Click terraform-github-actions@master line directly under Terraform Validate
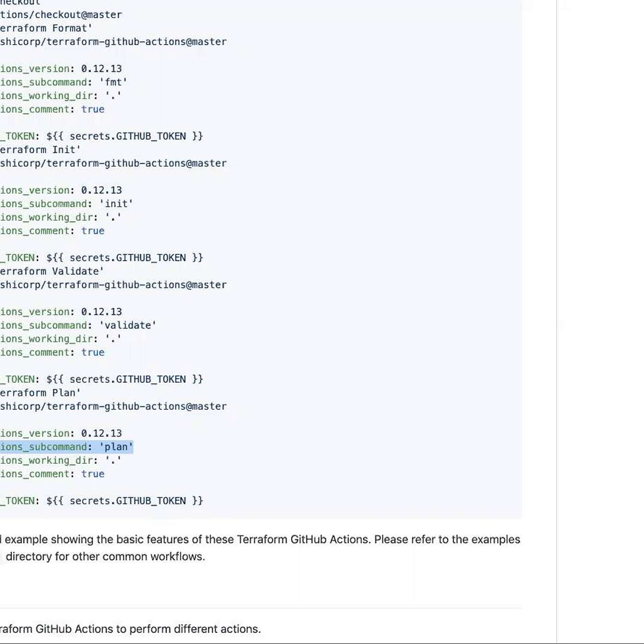Viewport: 644px width, 644px height. (114, 284)
